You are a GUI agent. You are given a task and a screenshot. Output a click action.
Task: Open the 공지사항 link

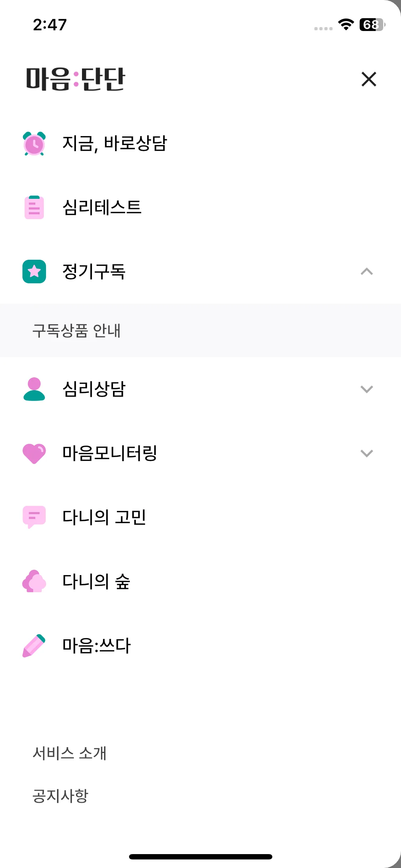click(60, 796)
